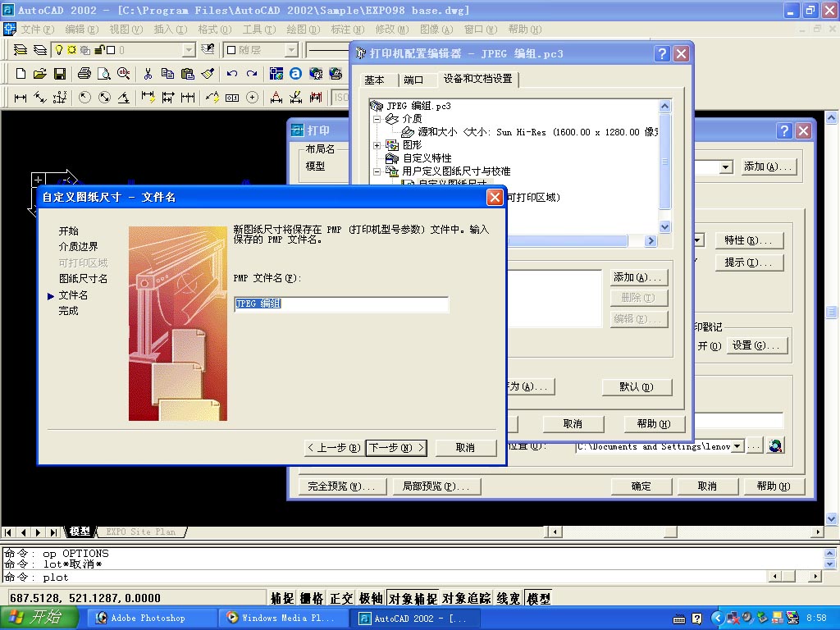Collapse the 用户定义图纸尺寸与校准 tree node
Viewport: 840px width, 630px height.
tap(377, 171)
